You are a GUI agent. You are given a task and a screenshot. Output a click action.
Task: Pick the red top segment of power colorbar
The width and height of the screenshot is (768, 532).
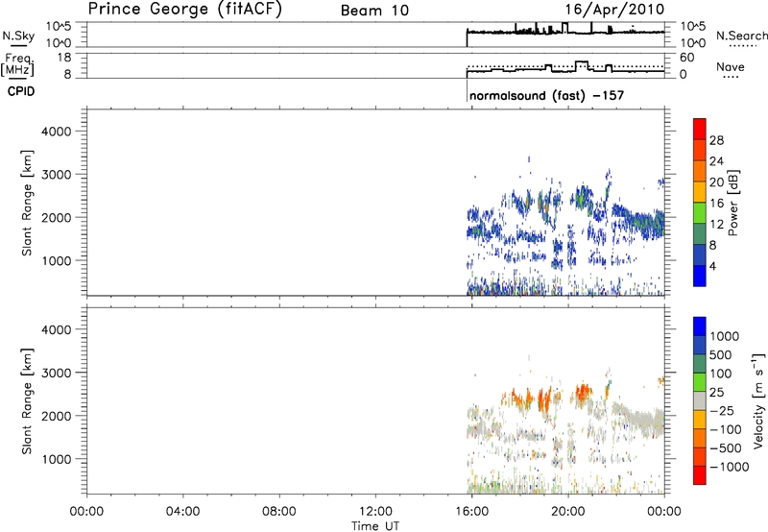[x=700, y=129]
